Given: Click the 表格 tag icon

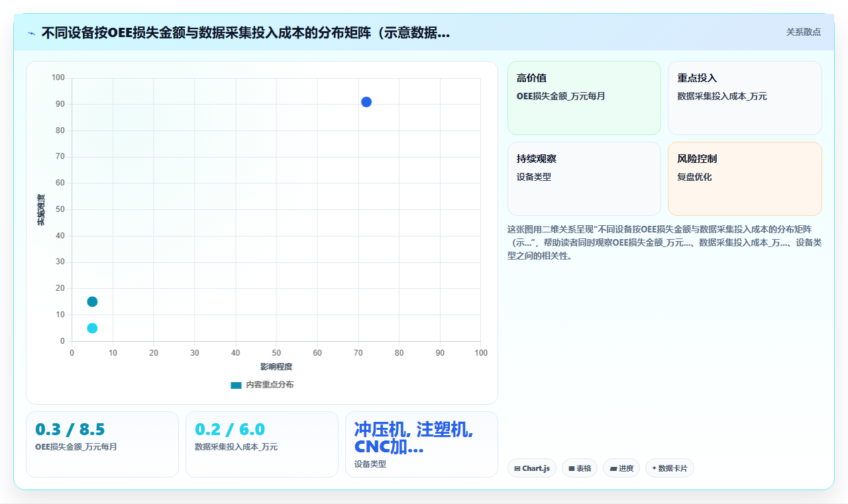Looking at the screenshot, I should click(x=571, y=468).
